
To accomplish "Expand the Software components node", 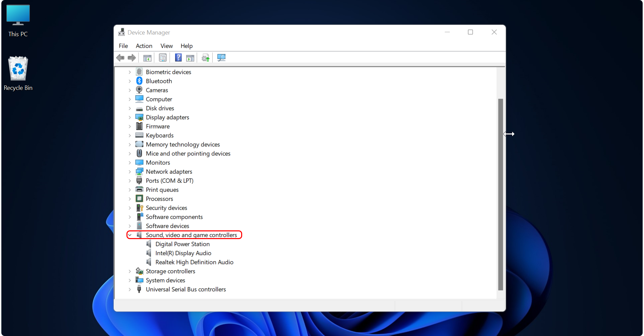I will click(130, 217).
